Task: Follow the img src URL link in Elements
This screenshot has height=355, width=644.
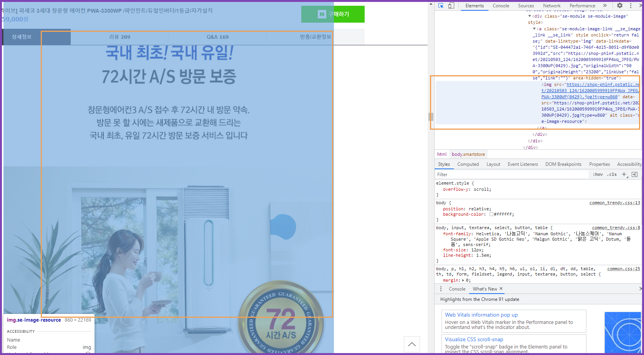Action: [x=590, y=91]
